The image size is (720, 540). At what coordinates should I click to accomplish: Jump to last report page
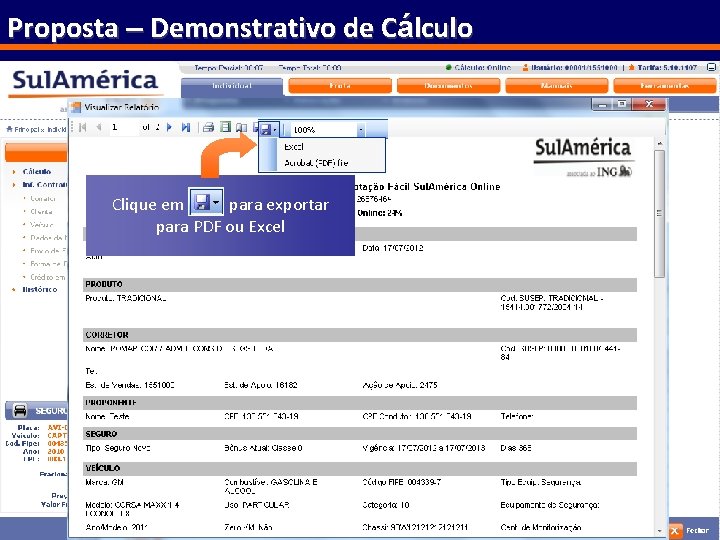tap(186, 128)
